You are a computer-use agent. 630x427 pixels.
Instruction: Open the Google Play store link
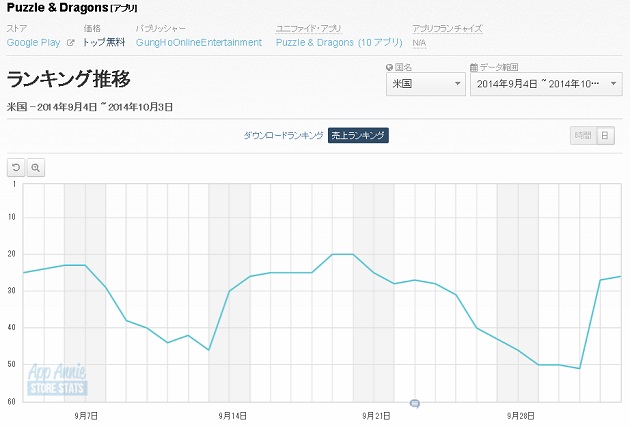pos(32,43)
